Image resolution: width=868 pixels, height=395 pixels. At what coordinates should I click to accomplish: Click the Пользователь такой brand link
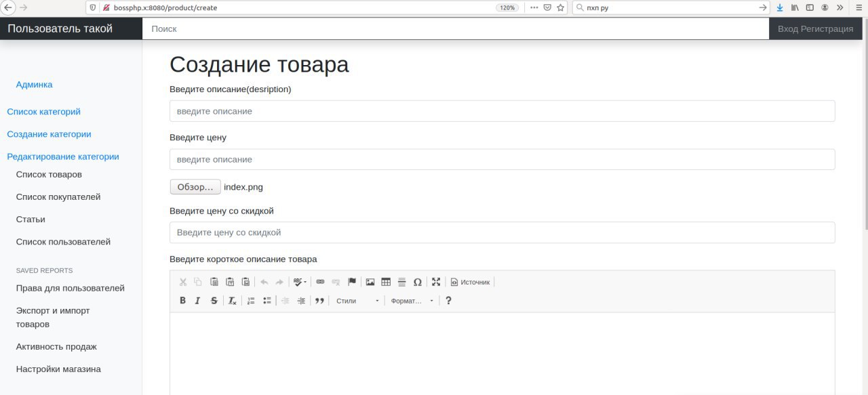[x=60, y=28]
